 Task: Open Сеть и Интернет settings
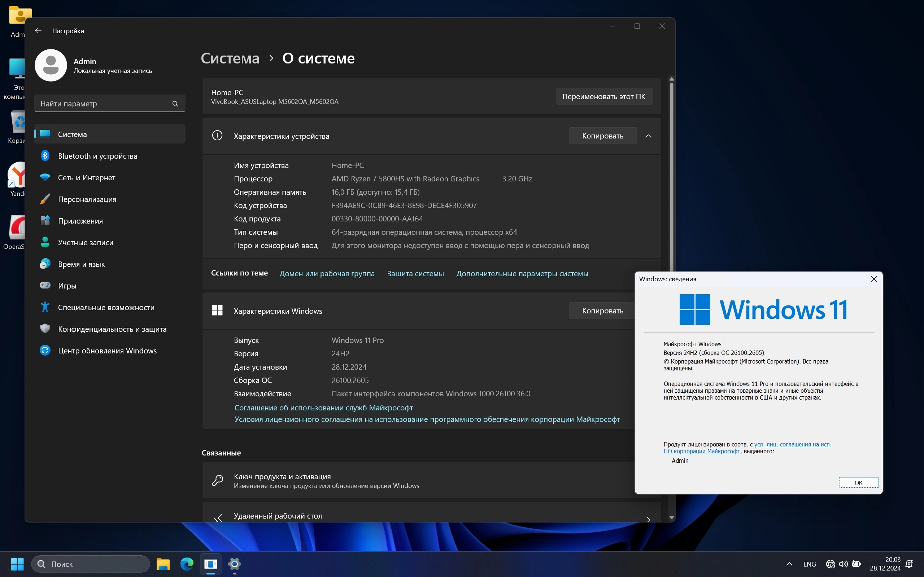pyautogui.click(x=86, y=177)
